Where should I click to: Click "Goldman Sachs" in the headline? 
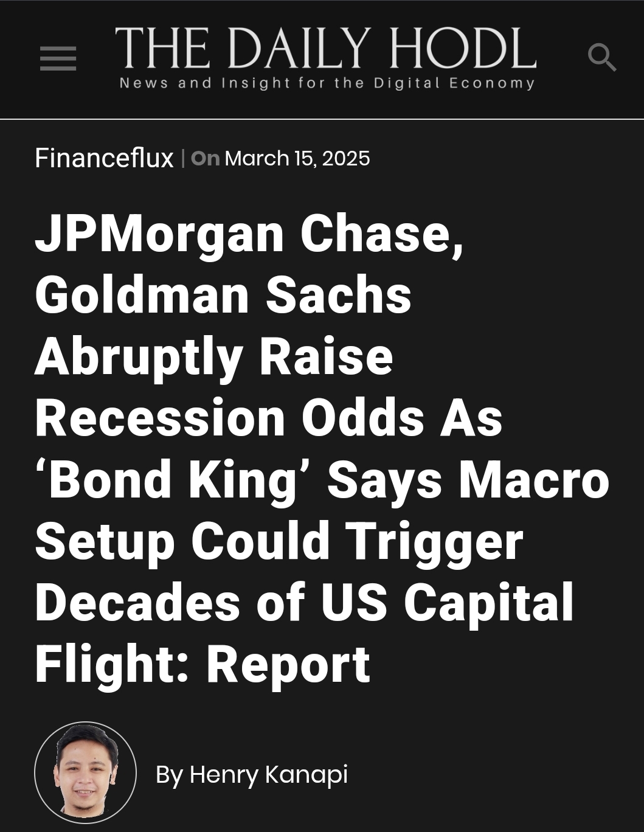[x=223, y=295]
